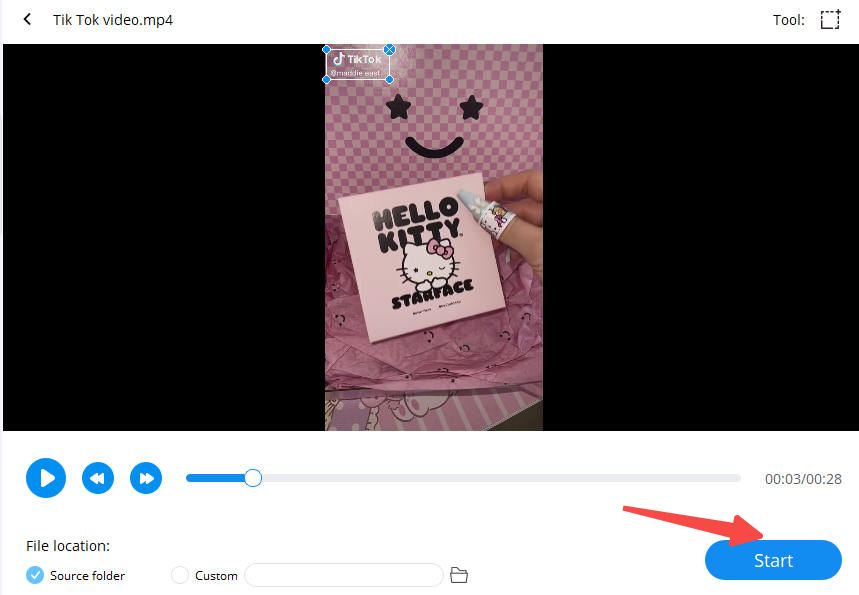Click the 00:03/00:28 time display
This screenshot has height=595, width=859.
point(803,479)
